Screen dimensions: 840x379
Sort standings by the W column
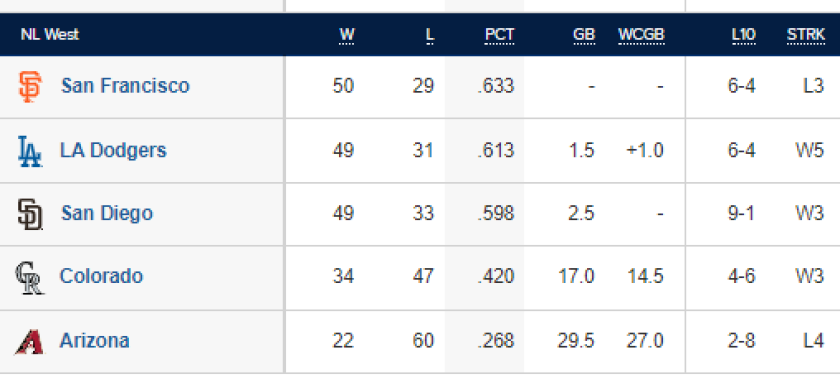[347, 35]
